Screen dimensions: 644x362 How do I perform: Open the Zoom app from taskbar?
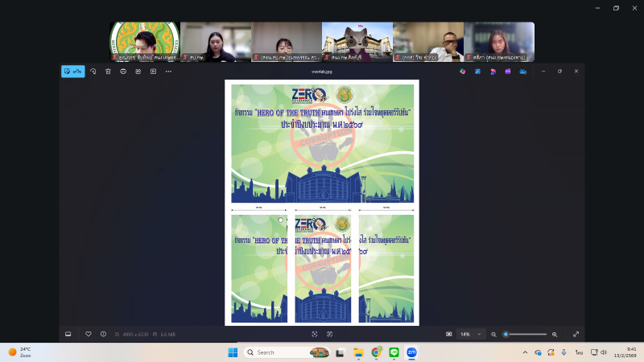tap(411, 352)
